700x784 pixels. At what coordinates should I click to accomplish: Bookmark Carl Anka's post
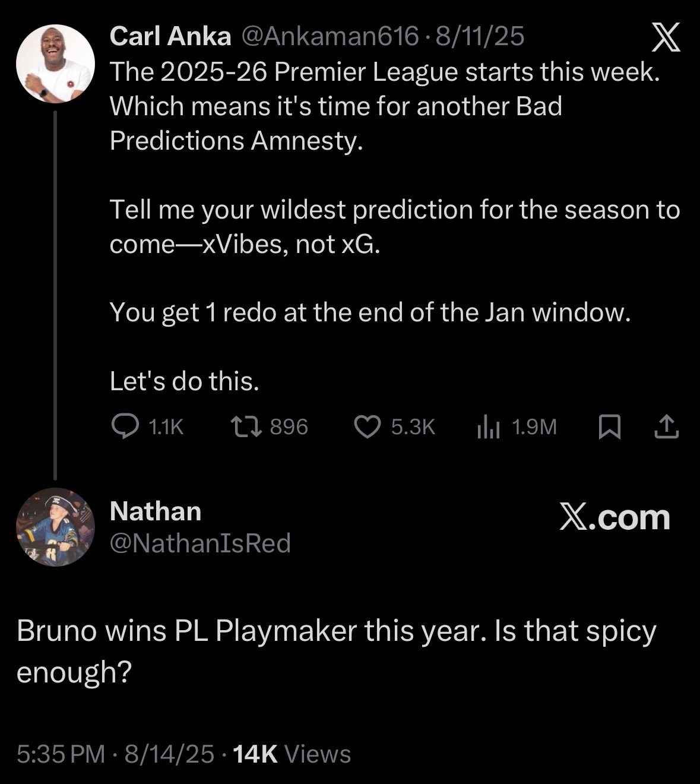pyautogui.click(x=609, y=426)
